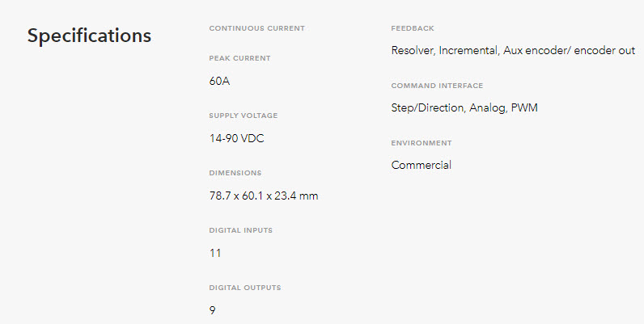
Task: Select the Step/Direction, Analog, PWM text
Action: click(464, 107)
